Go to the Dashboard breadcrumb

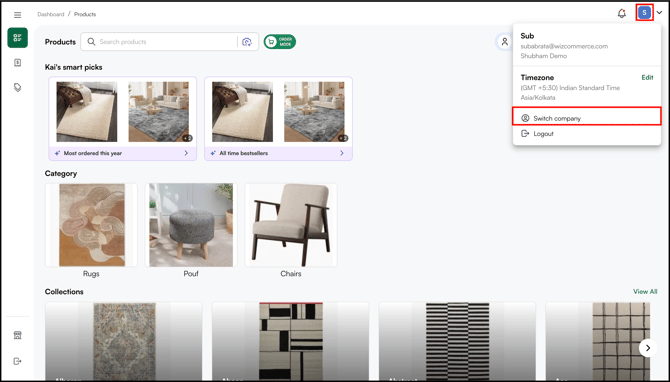click(50, 14)
